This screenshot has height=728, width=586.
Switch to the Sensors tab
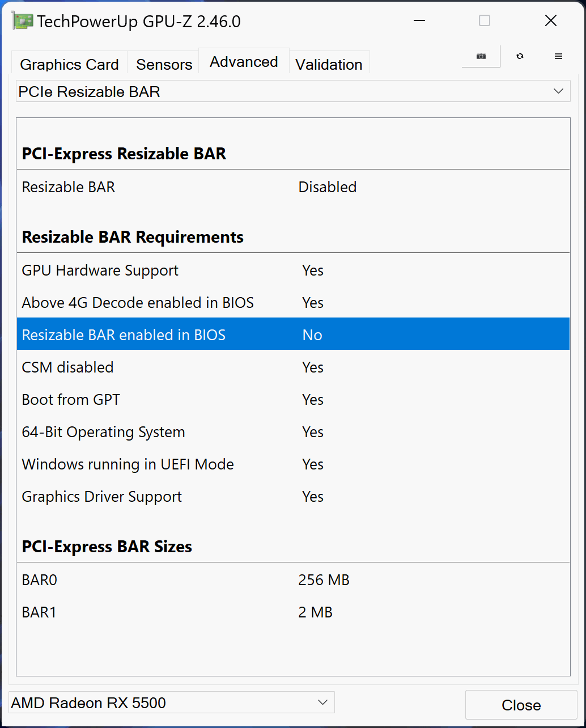[x=163, y=64]
